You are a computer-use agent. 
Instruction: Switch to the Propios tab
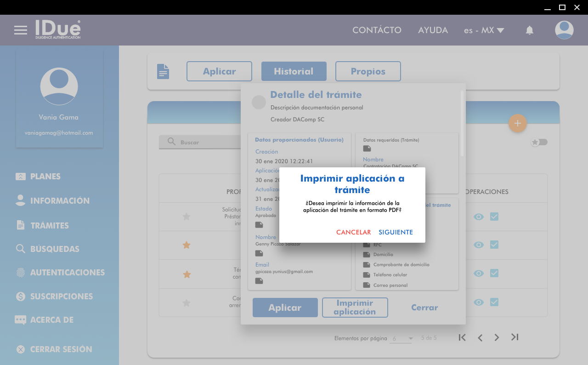[x=368, y=71]
